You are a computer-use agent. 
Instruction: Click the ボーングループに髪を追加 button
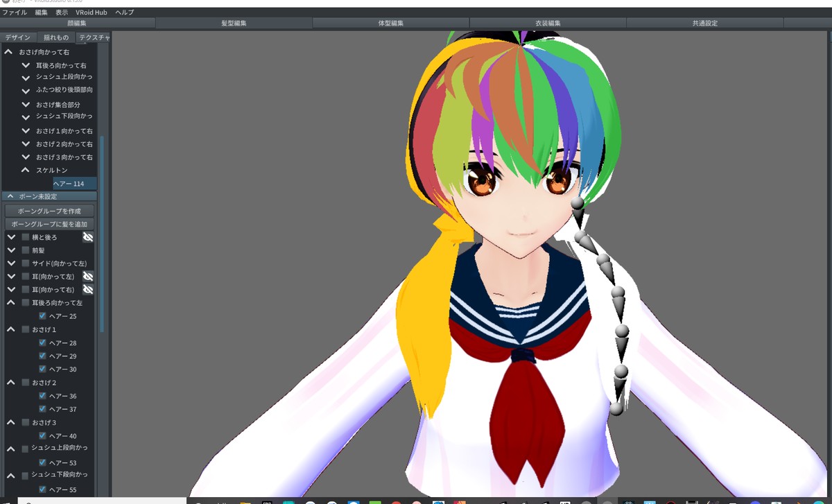pos(49,224)
